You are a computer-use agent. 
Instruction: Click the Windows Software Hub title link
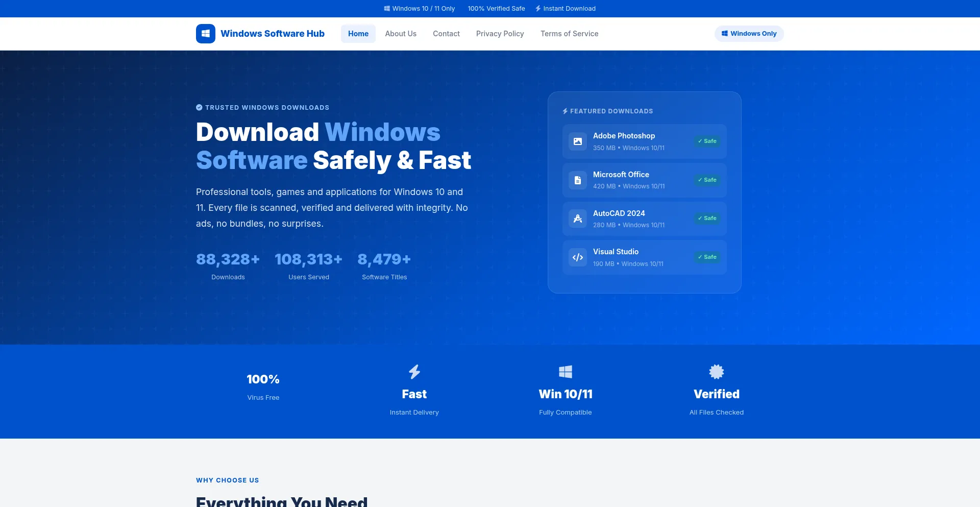coord(273,34)
